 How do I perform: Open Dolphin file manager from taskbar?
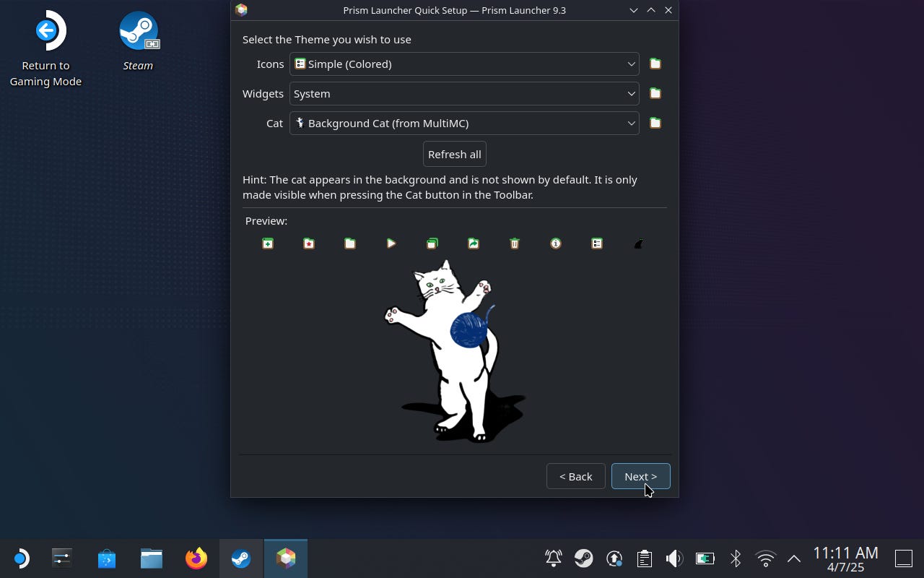tap(152, 558)
